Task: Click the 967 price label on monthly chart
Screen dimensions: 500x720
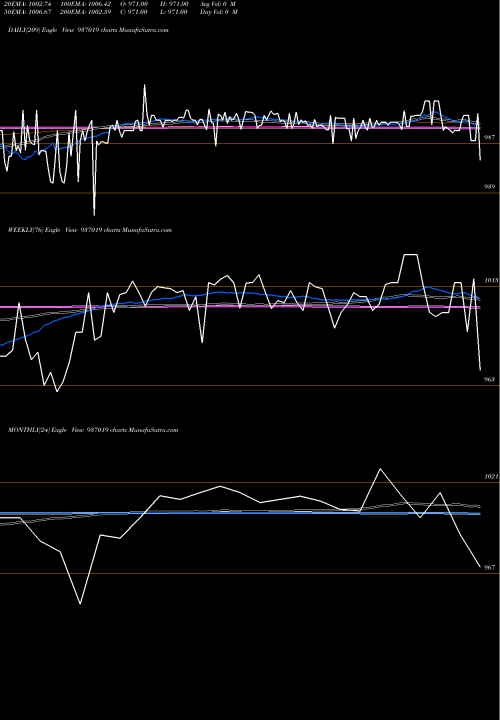Action: pyautogui.click(x=490, y=568)
